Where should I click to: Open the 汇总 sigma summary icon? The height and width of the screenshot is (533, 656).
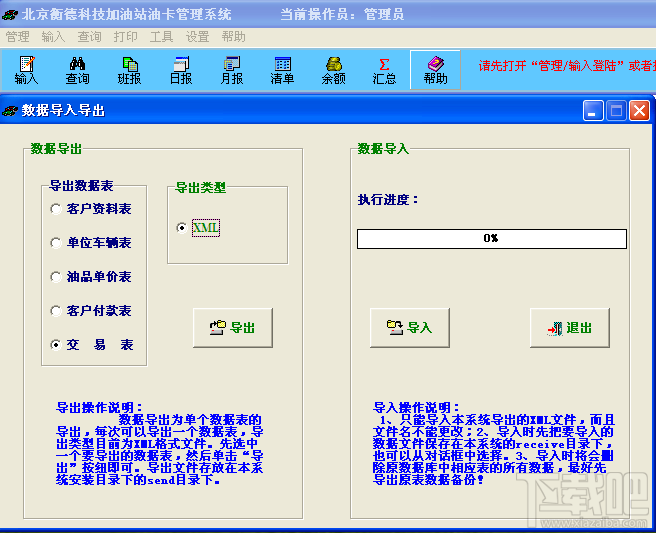tap(384, 70)
